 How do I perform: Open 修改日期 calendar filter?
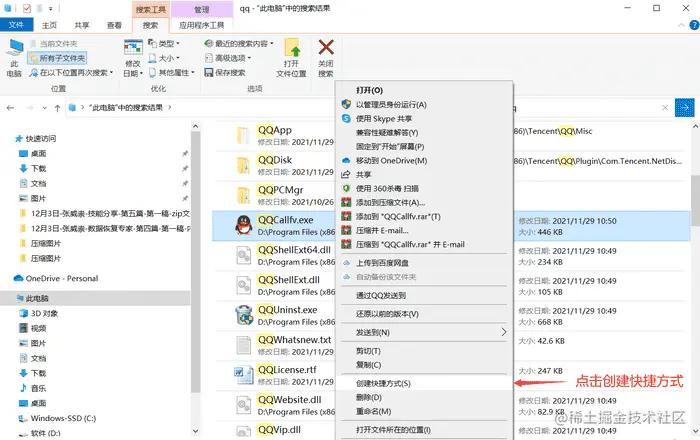click(x=133, y=58)
